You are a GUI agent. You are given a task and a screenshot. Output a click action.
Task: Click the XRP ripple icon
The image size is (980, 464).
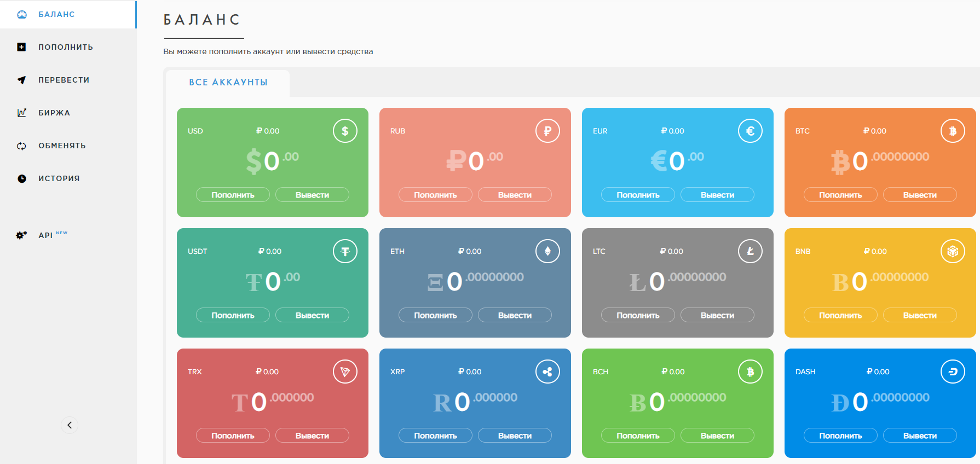click(547, 372)
